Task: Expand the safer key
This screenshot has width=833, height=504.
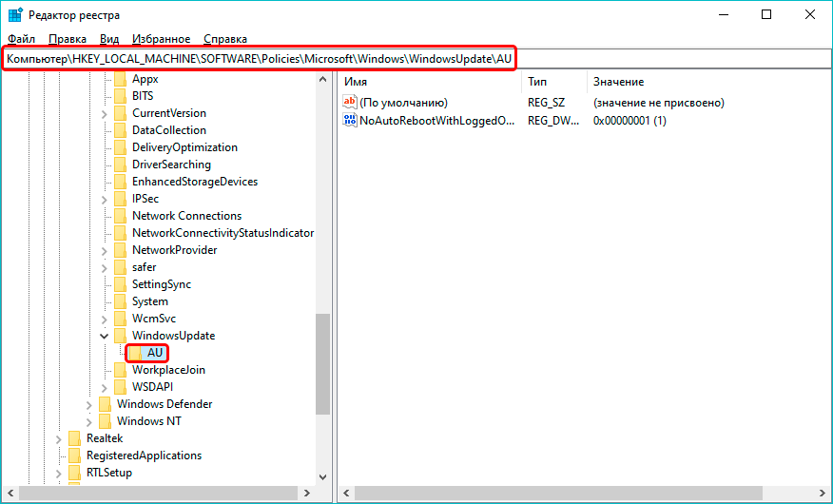Action: pyautogui.click(x=105, y=267)
